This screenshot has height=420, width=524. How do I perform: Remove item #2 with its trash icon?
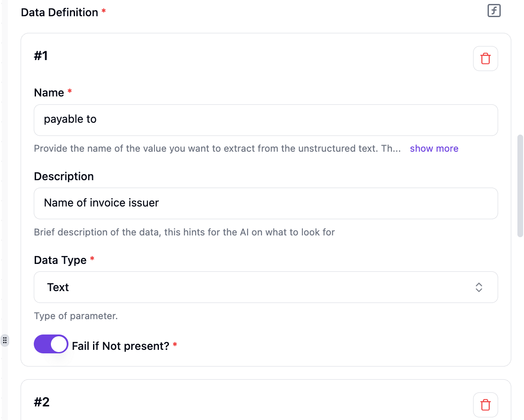[x=485, y=405]
